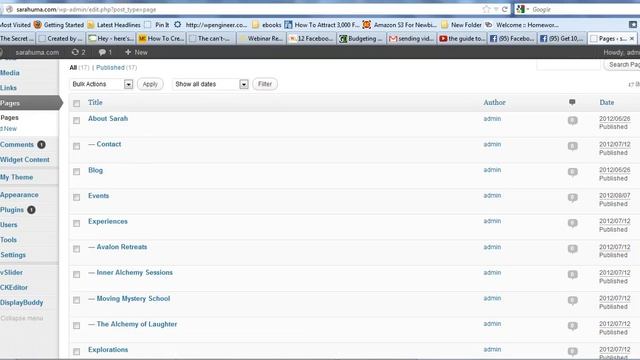The image size is (640, 360).
Task: Open the comment bubble for Moving Mystery School
Action: point(573,300)
